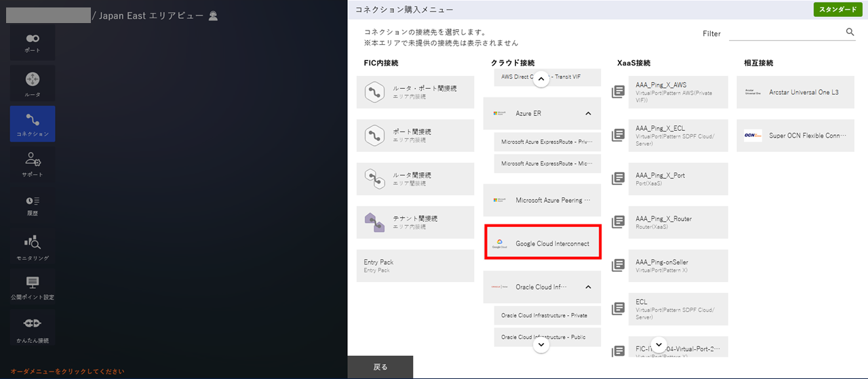Select Microsoft Azure ExpressRoute - Microsoft item
The image size is (868, 379).
547,163
